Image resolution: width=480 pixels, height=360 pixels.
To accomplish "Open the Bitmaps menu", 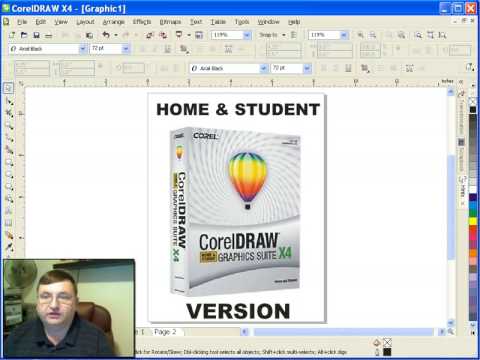I will 170,22.
